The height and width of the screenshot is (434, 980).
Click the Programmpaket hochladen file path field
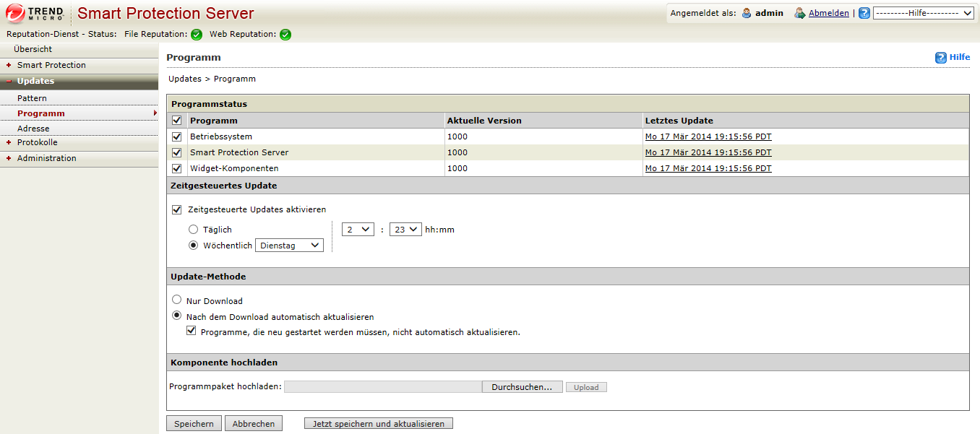382,387
